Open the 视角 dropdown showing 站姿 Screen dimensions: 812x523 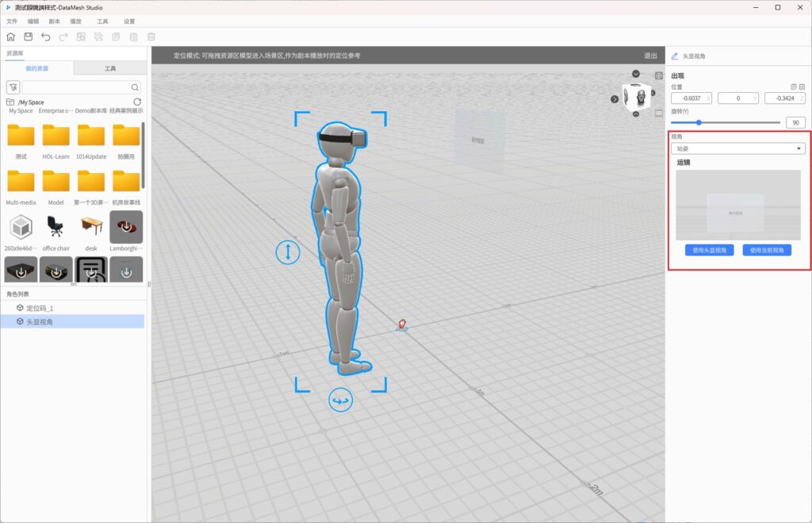pos(737,148)
